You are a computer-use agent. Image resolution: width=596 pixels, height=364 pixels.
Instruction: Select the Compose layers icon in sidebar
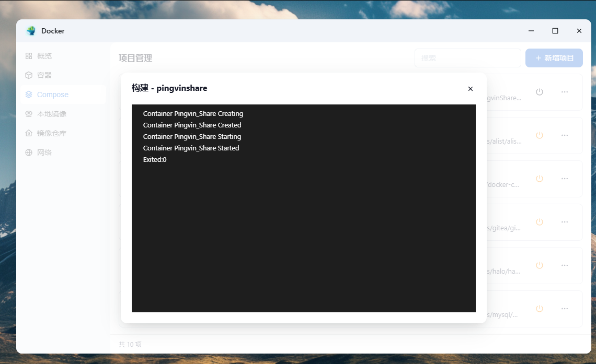29,95
